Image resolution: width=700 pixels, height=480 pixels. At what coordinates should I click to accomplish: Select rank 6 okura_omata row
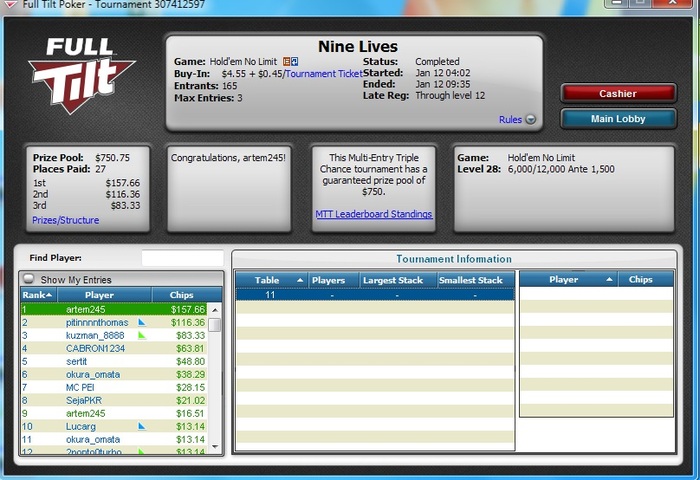114,374
